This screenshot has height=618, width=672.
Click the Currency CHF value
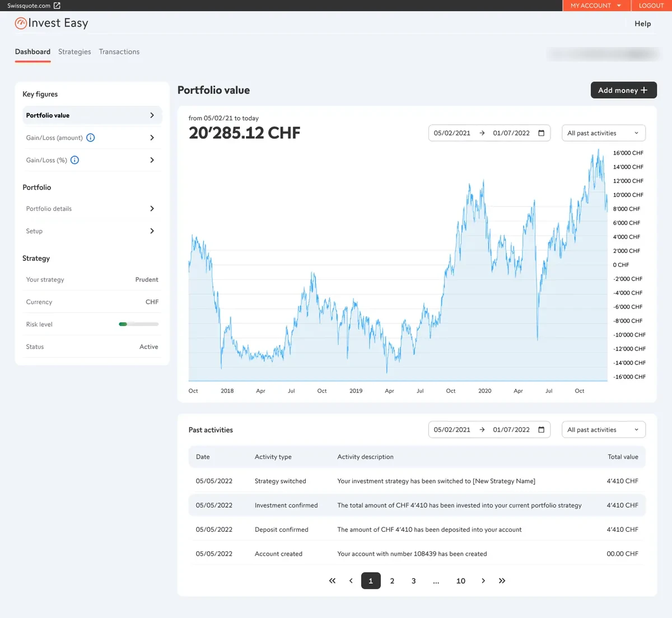coord(152,302)
